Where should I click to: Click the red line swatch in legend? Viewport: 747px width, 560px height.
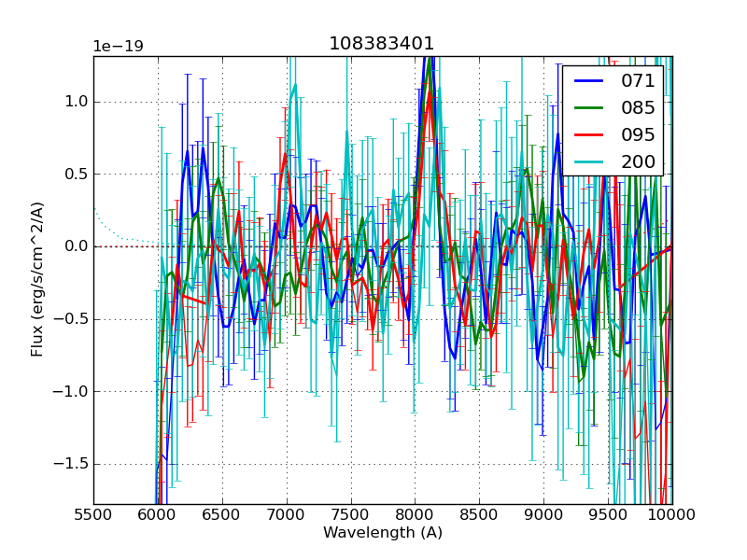click(x=590, y=134)
